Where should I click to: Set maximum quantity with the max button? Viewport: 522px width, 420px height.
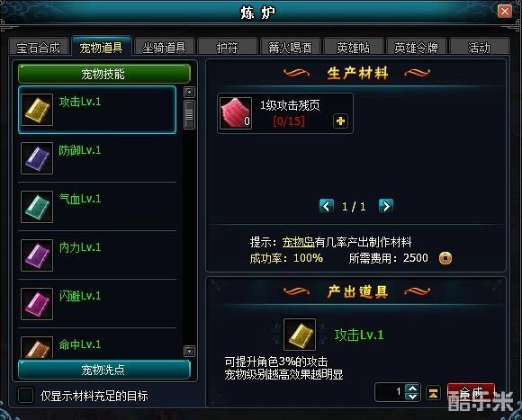click(433, 393)
